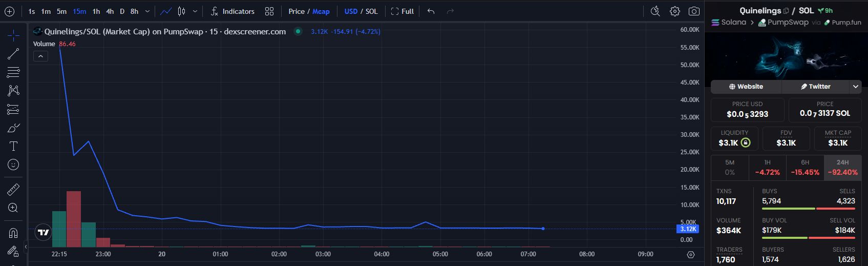This screenshot has width=868, height=266.
Task: Switch chart to line style
Action: [x=166, y=11]
